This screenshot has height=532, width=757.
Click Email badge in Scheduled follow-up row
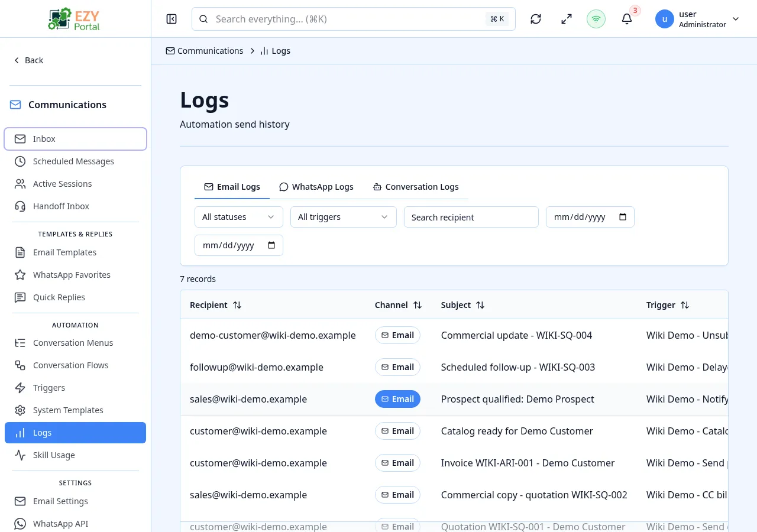[x=397, y=367]
